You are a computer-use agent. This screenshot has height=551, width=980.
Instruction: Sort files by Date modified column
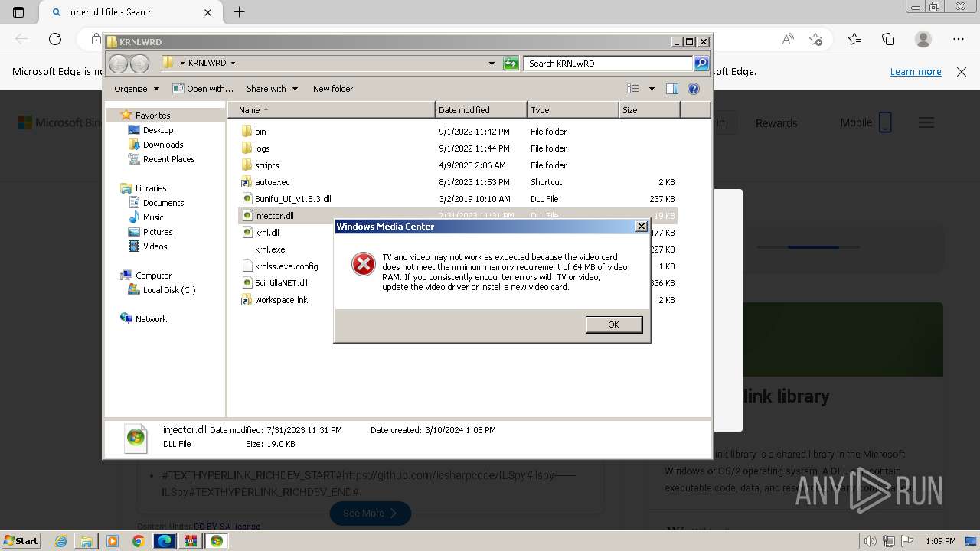[481, 110]
